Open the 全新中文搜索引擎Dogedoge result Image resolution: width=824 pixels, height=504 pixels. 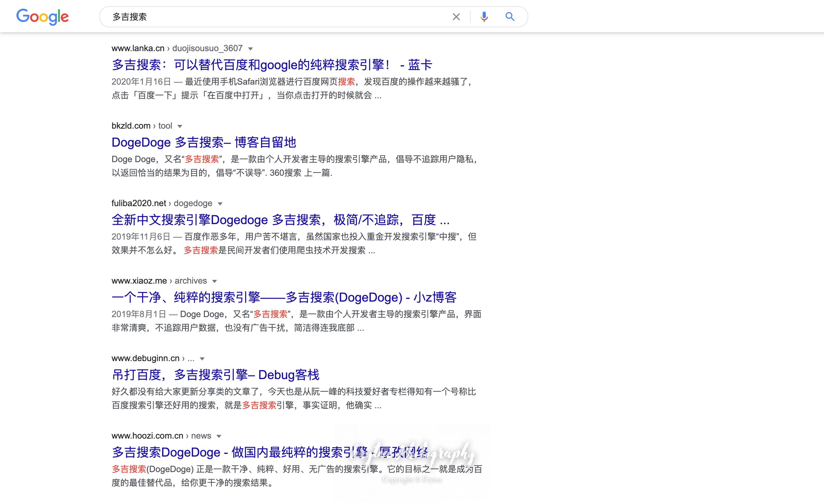[x=280, y=220]
